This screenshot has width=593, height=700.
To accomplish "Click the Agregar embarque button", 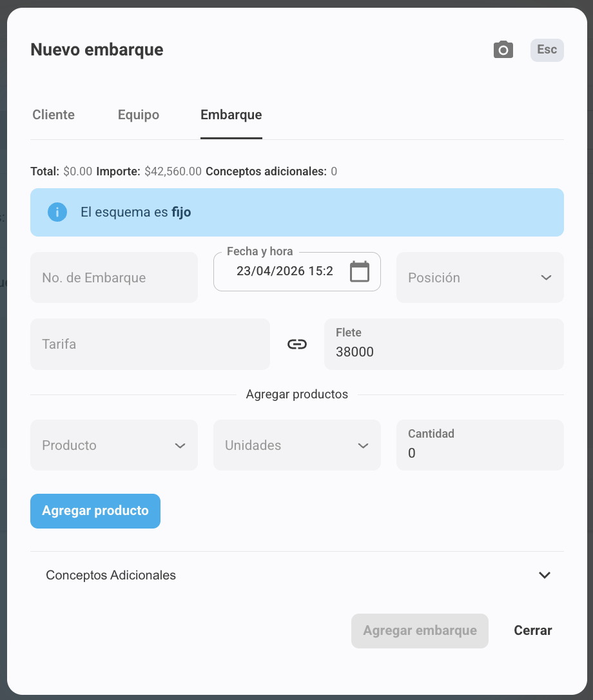I will [420, 630].
